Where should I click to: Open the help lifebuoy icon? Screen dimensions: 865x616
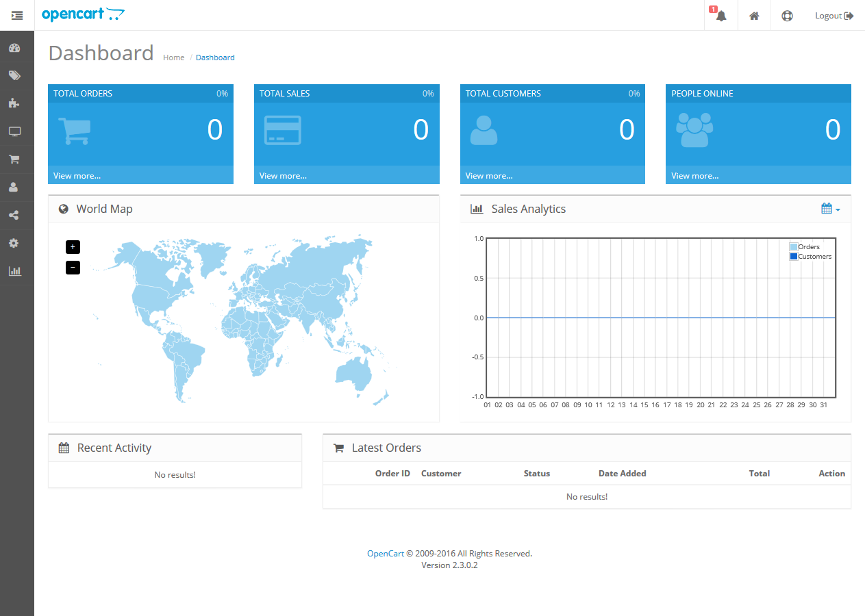[x=787, y=16]
